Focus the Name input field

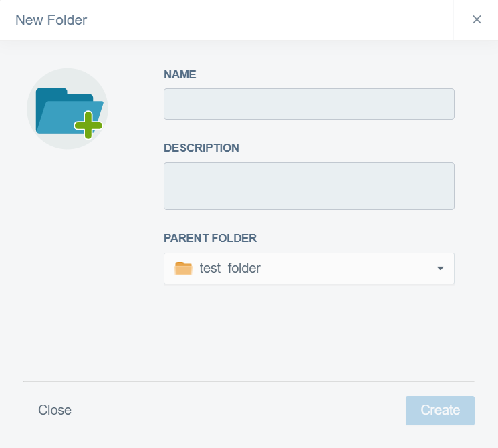point(309,104)
